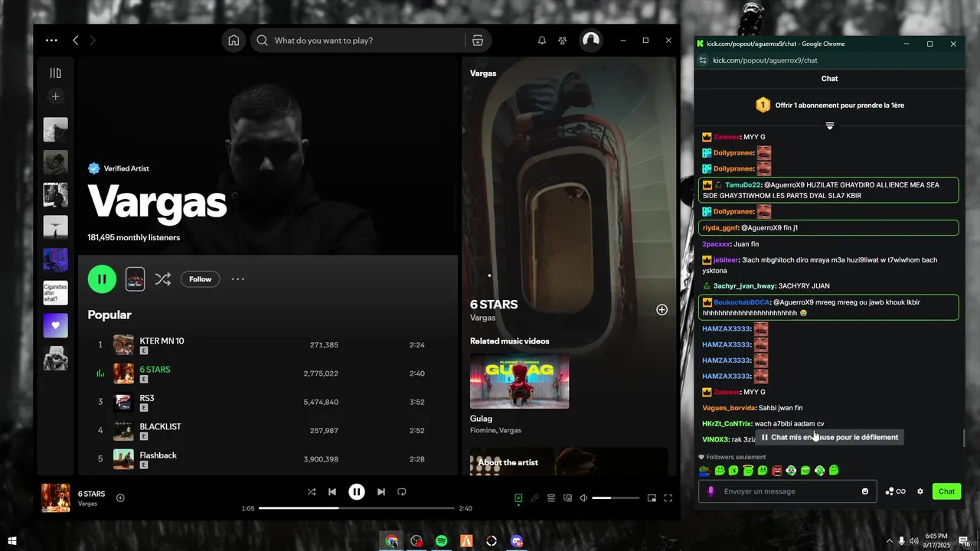The width and height of the screenshot is (980, 551).
Task: Open more options for Vargas
Action: point(238,279)
